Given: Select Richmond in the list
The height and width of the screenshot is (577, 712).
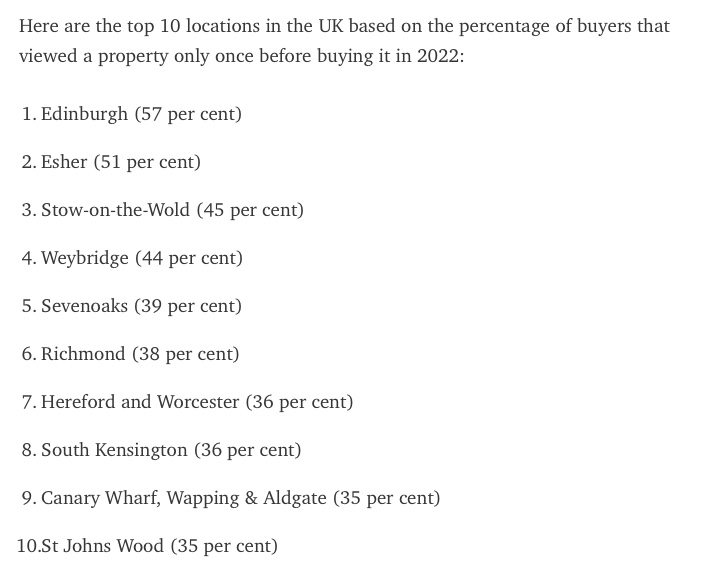Looking at the screenshot, I should (83, 354).
